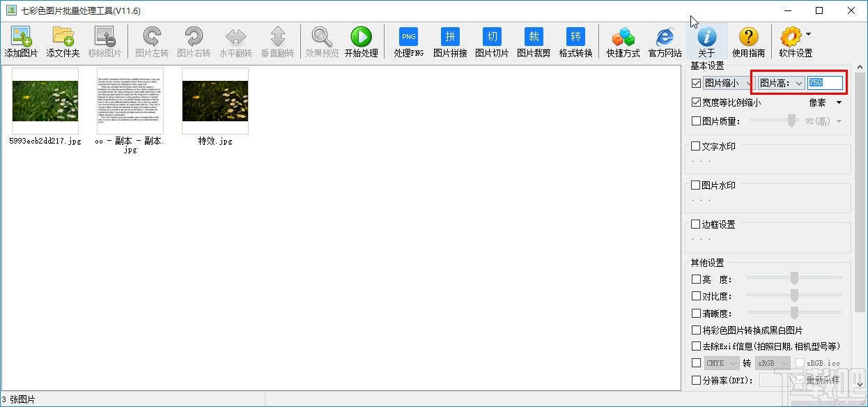Open the 使用指南 user guide

click(x=748, y=42)
